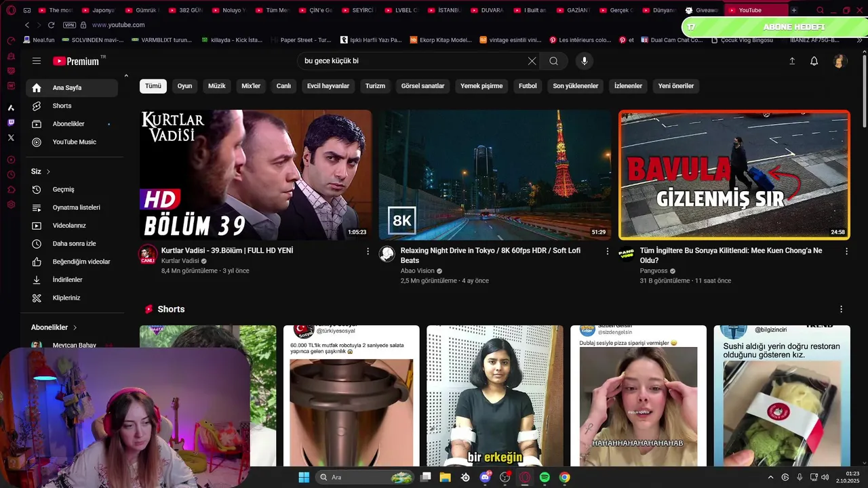
Task: Select the Son yüklenenler chip
Action: [x=576, y=86]
